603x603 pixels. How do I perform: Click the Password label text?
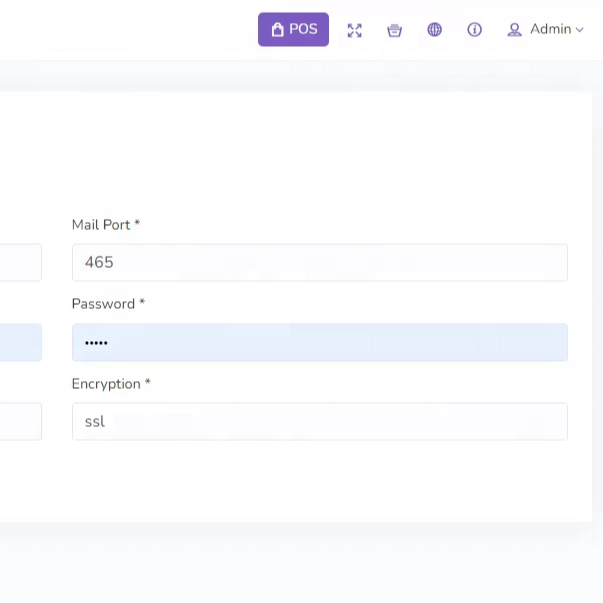point(104,304)
